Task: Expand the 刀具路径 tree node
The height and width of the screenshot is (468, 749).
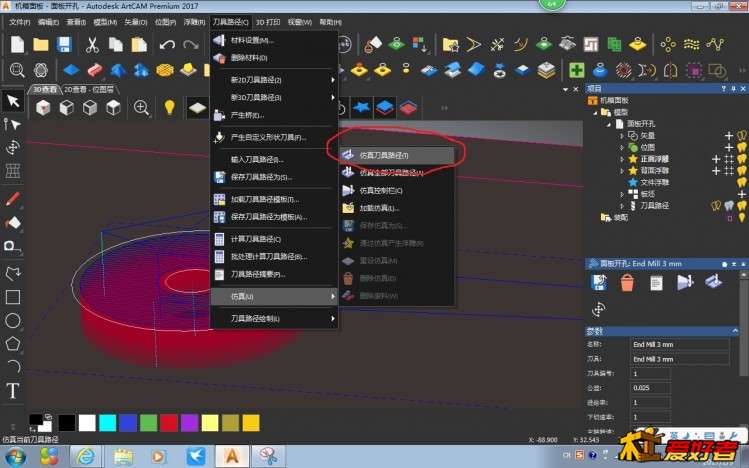Action: 621,206
